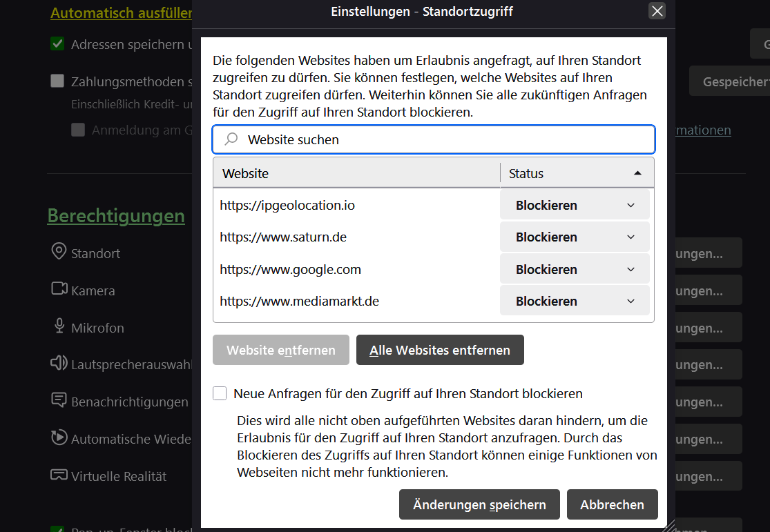Screen dimensions: 770x532
Task: Click the speaker icon beside Lautsprecherauswahl
Action: click(59, 363)
